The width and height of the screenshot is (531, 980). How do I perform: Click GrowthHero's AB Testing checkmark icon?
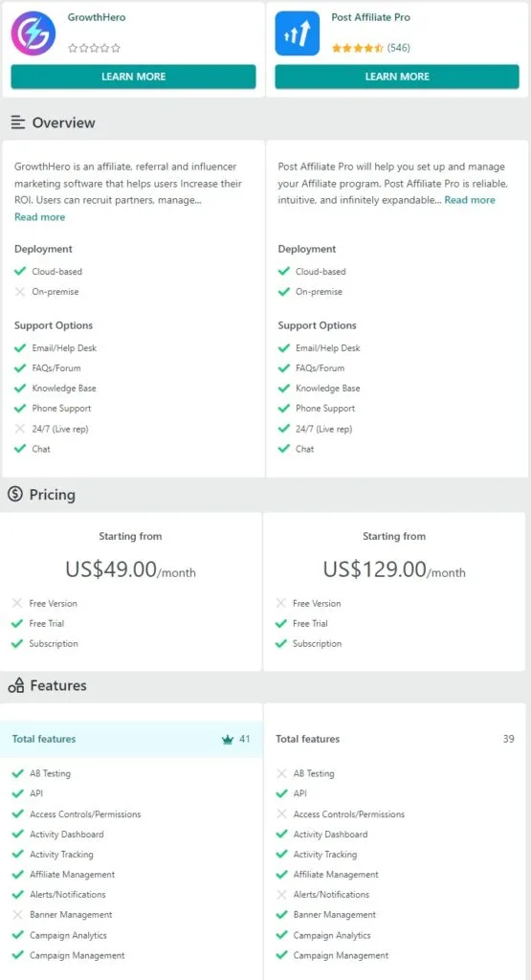click(17, 773)
